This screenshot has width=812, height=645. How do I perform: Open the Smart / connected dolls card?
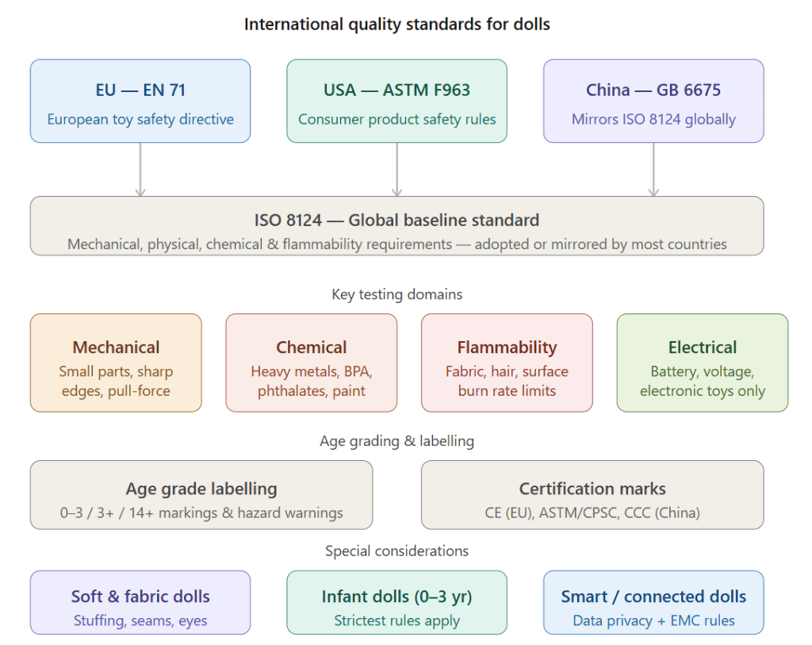coord(653,603)
